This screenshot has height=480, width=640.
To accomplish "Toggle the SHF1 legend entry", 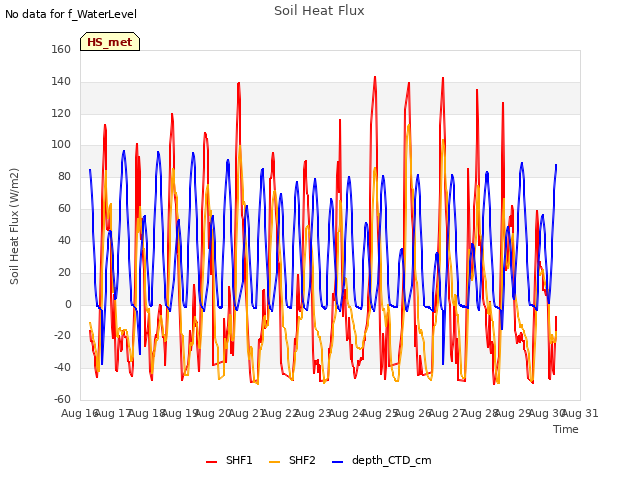I will [229, 460].
